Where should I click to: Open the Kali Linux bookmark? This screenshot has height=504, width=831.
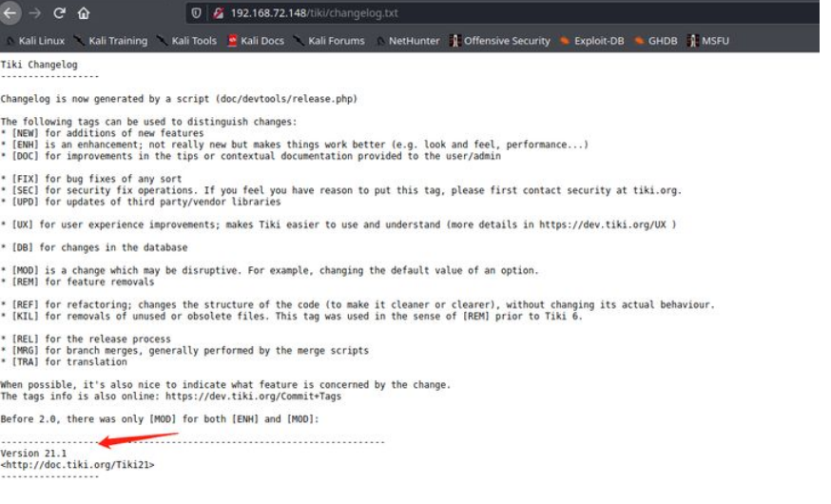[36, 41]
